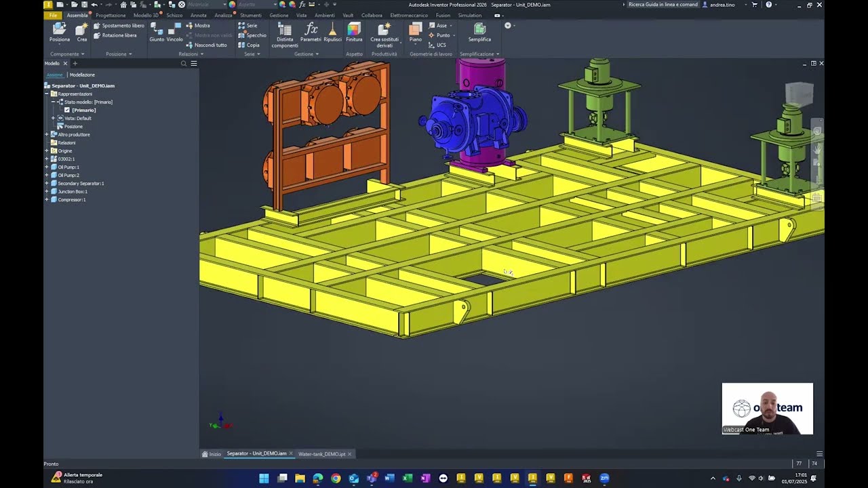Open the Componente panel dropdown
The image size is (868, 488).
[66, 54]
